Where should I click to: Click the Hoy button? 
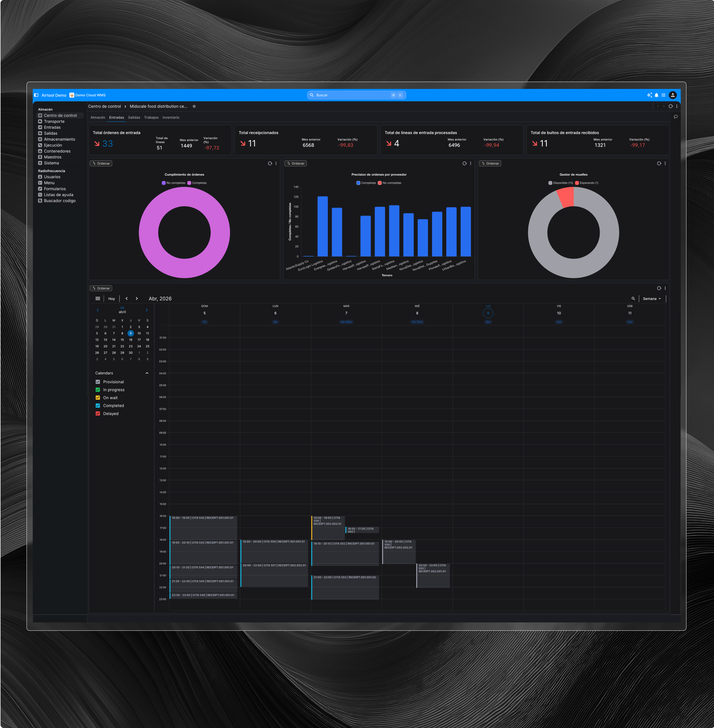point(111,299)
